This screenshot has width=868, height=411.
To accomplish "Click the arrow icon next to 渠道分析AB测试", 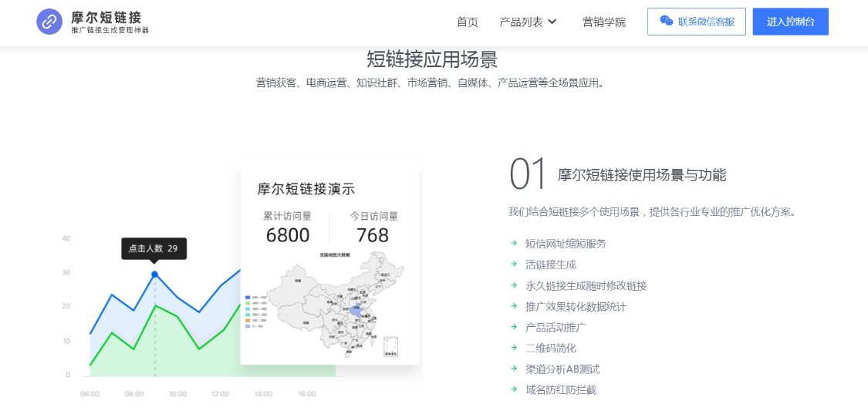I will coord(514,369).
